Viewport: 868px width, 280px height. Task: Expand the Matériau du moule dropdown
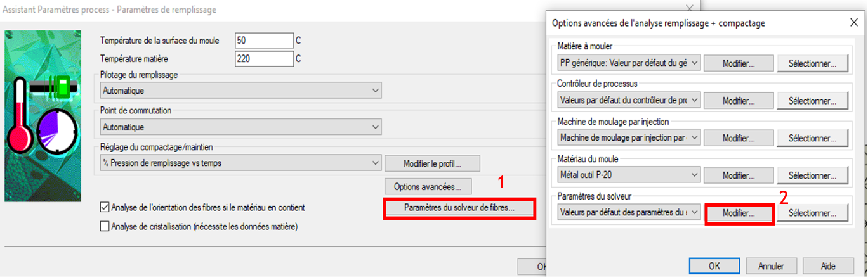click(x=629, y=175)
